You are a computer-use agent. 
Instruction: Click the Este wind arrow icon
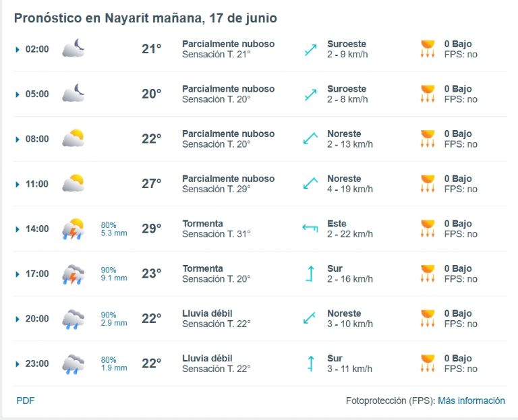click(310, 228)
